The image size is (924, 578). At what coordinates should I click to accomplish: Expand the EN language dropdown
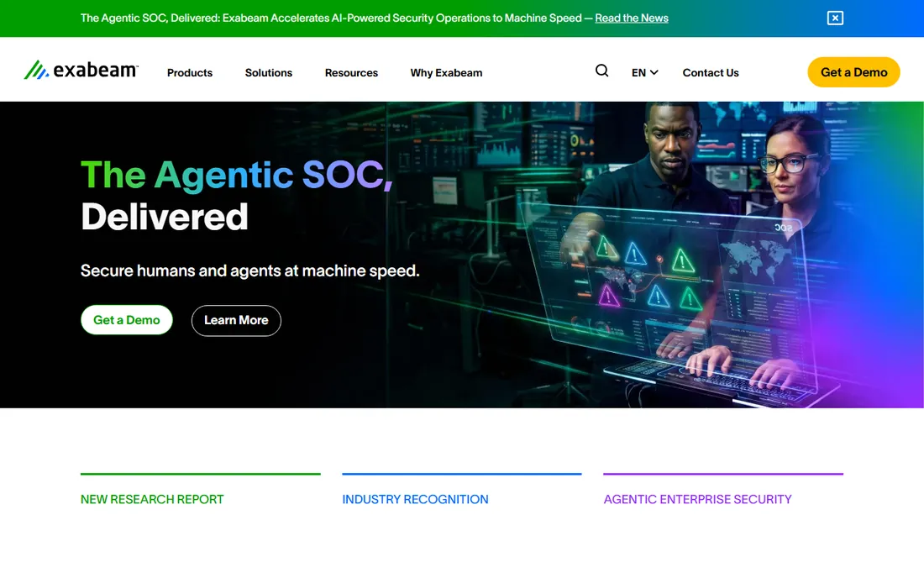coord(644,72)
